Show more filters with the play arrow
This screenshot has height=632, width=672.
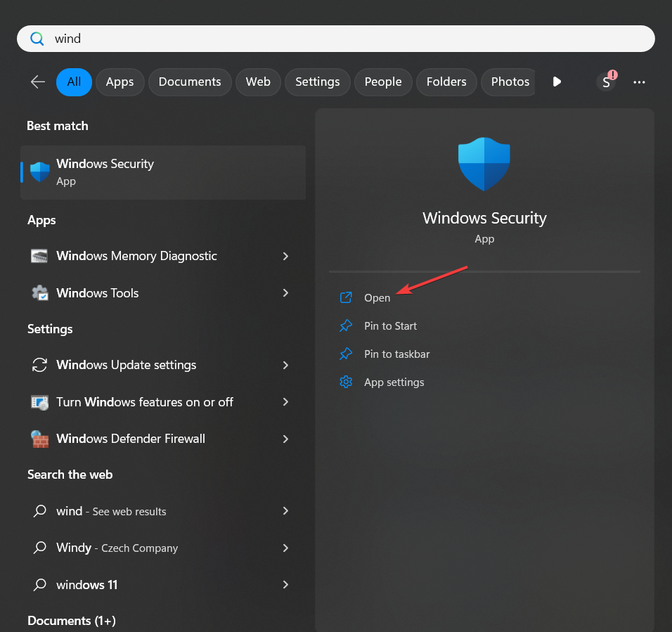point(557,82)
